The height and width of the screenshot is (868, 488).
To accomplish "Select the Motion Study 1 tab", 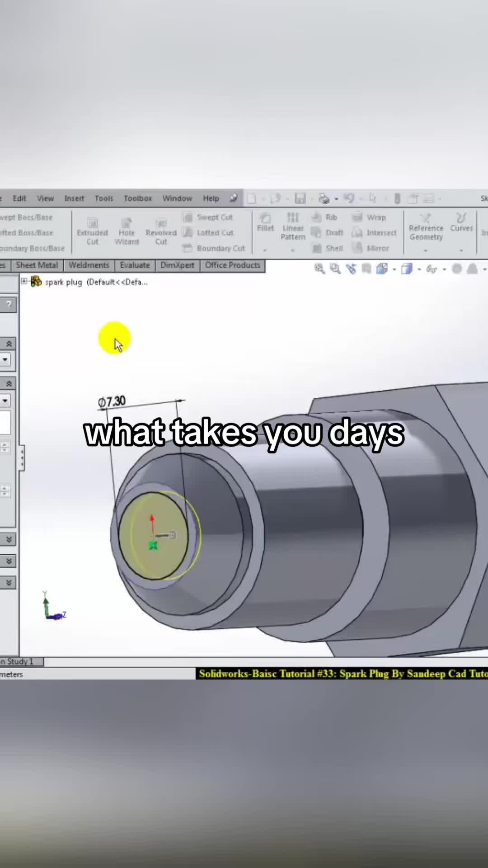I will [21, 662].
